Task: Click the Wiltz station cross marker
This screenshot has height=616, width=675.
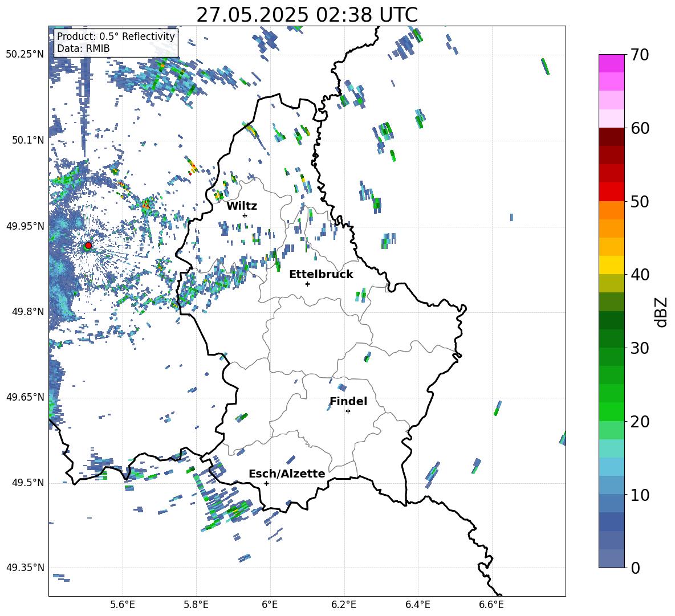Action: [x=245, y=215]
